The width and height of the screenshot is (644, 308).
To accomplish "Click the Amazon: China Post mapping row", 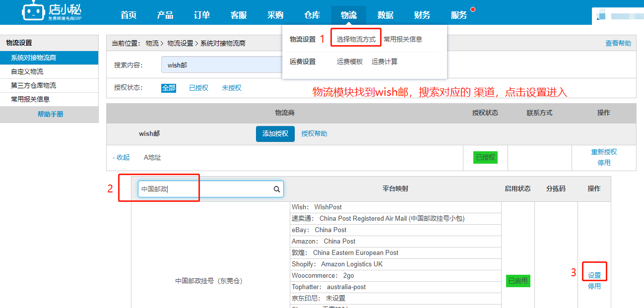I will coord(395,241).
